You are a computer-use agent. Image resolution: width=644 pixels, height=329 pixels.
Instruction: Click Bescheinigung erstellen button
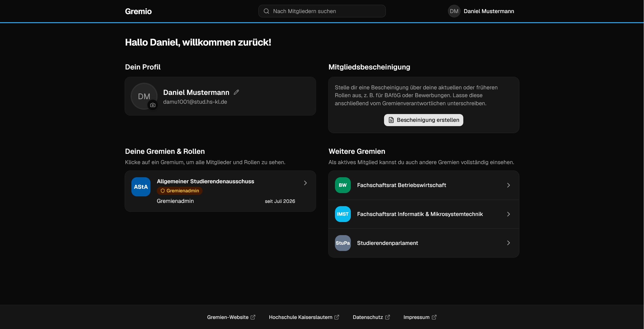click(x=424, y=120)
